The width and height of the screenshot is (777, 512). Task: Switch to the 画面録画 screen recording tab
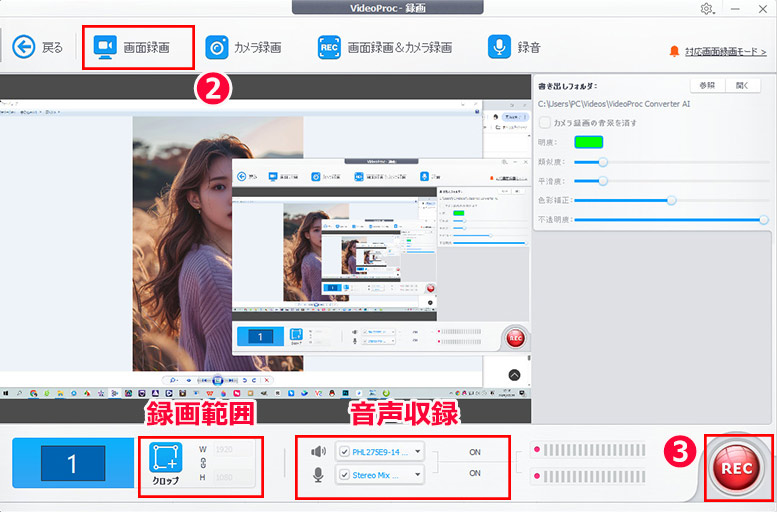pyautogui.click(x=132, y=47)
